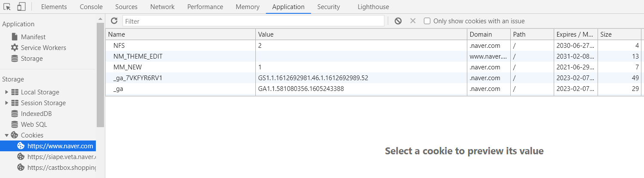Sort cookies by Expires column header
This screenshot has width=644, height=178.
576,34
